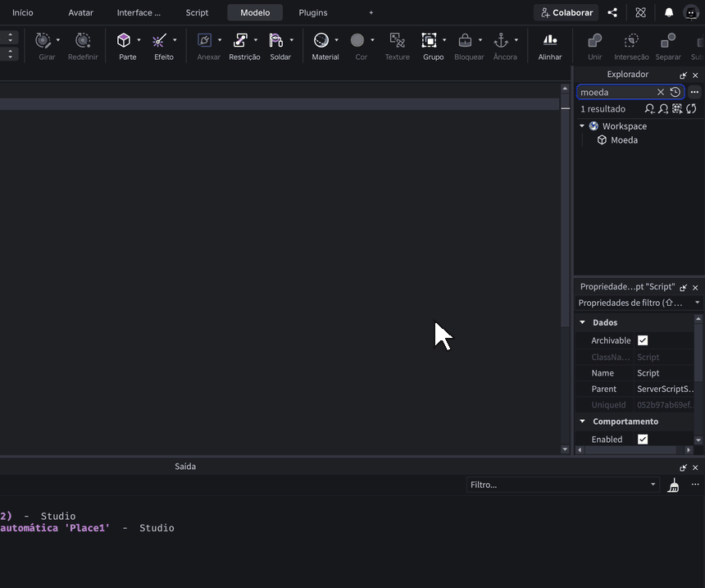Toggle the Enabled checkbox
705x588 pixels.
point(643,440)
